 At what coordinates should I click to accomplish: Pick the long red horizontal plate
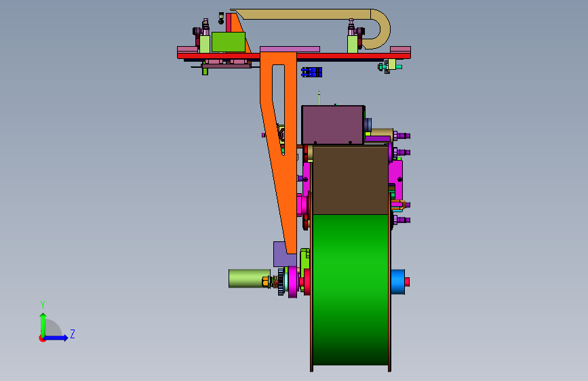tap(294, 56)
